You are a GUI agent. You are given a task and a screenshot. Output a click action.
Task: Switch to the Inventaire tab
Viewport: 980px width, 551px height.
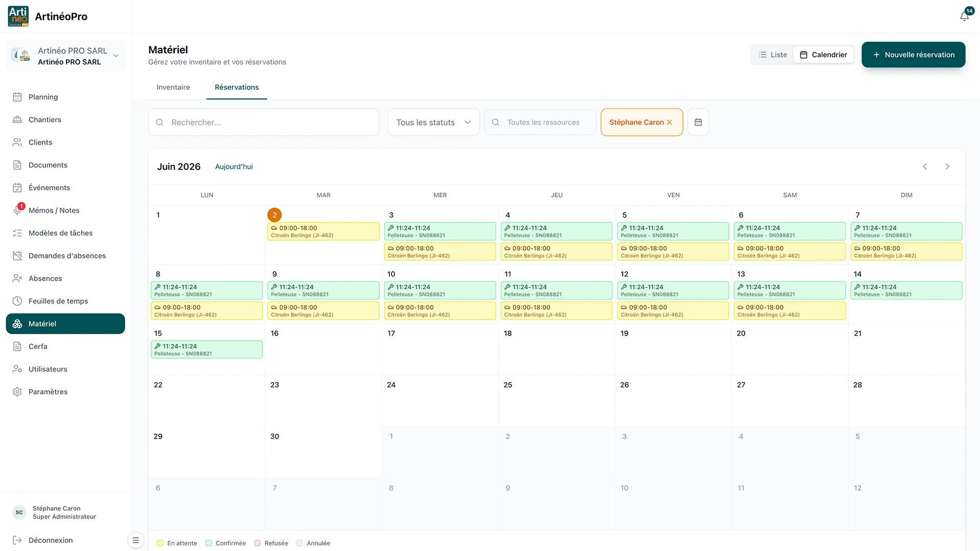click(173, 87)
